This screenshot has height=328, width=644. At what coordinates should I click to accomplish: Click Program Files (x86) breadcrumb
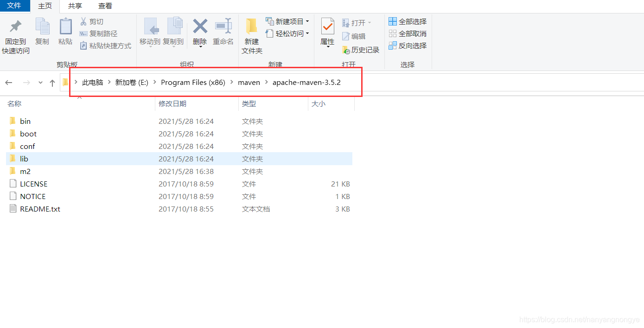(x=193, y=82)
